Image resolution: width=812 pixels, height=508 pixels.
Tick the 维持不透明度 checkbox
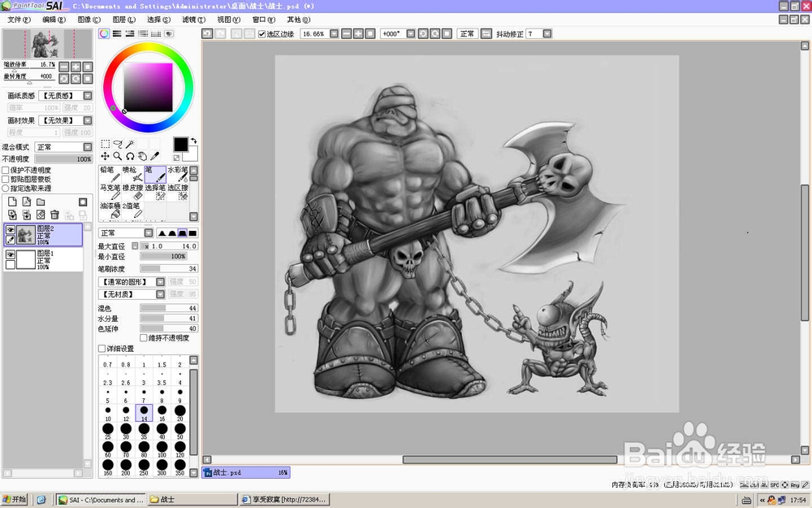(144, 338)
